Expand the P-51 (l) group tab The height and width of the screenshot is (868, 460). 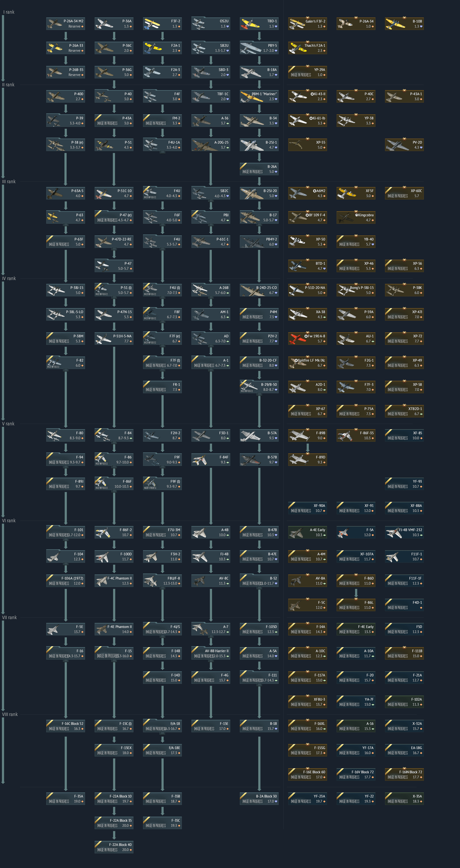(x=114, y=297)
